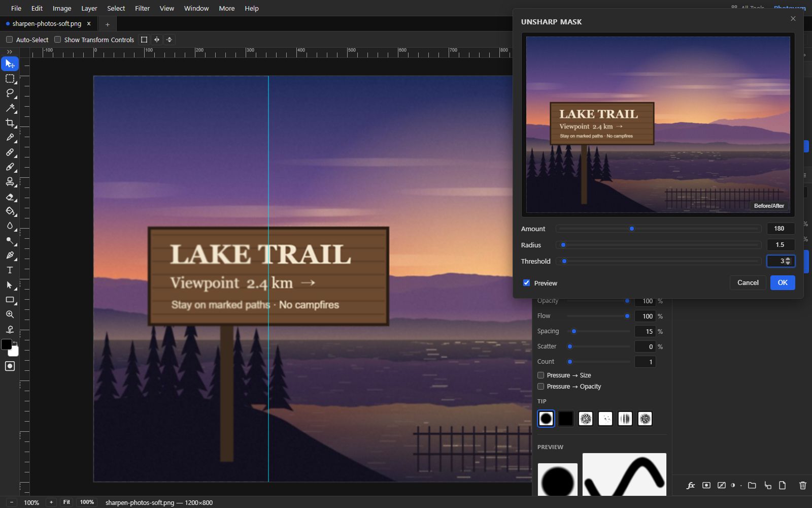Uncheck Preview in Unsharp Mask dialog
This screenshot has width=812, height=508.
tap(526, 283)
